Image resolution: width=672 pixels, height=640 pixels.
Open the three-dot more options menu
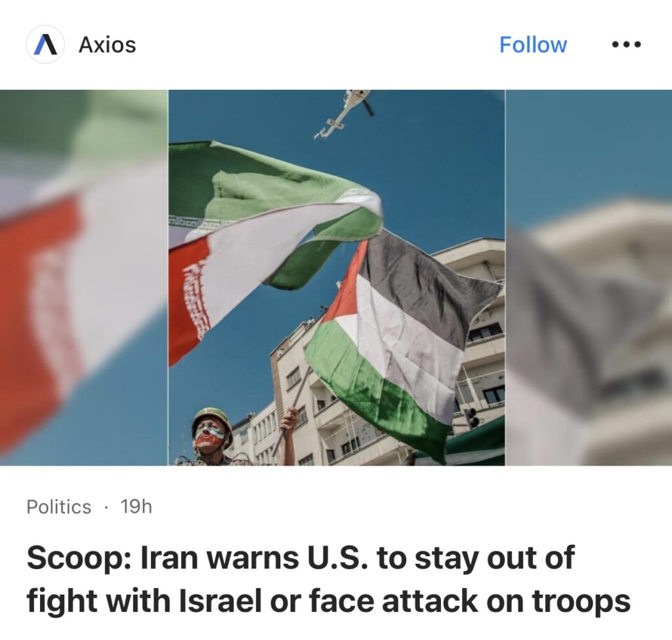point(626,45)
